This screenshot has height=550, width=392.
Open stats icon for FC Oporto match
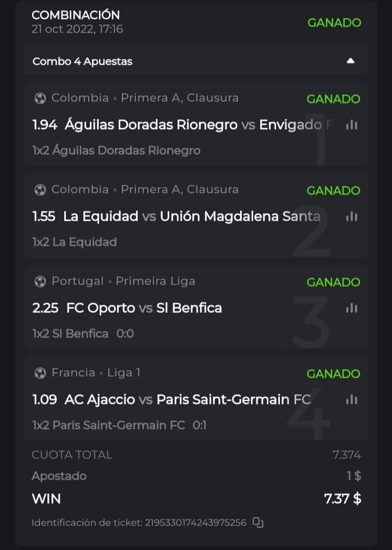(352, 308)
